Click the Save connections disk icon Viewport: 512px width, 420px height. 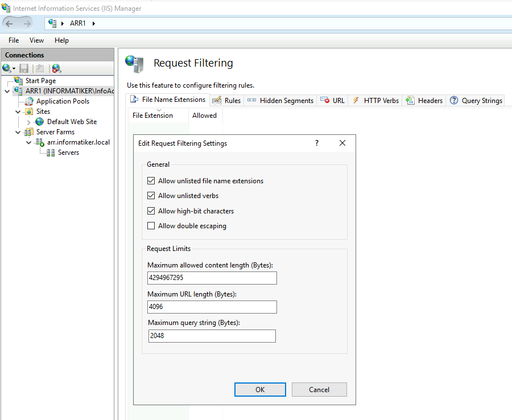tap(24, 68)
